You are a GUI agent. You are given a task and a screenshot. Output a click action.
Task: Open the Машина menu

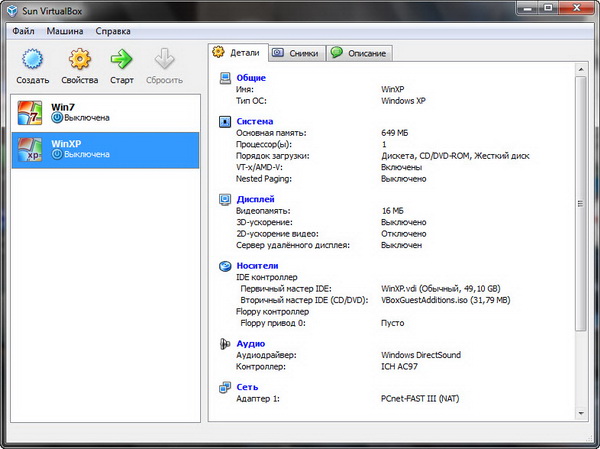click(64, 30)
